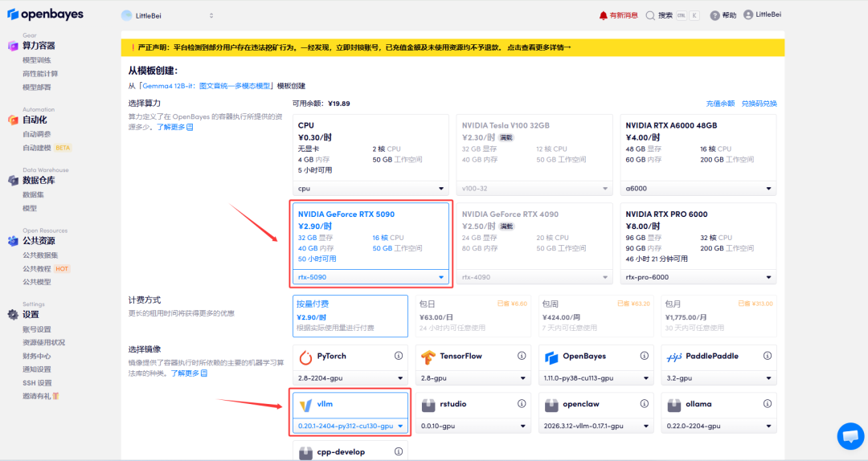Go to SSH 设置 in sidebar
868x461 pixels.
[x=37, y=383]
